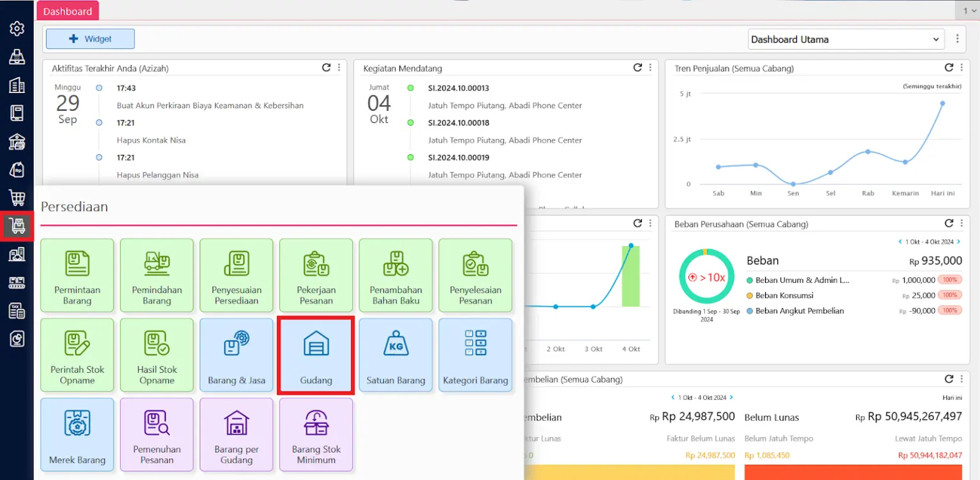980x480 pixels.
Task: Open settings gear in sidebar
Action: click(x=17, y=29)
